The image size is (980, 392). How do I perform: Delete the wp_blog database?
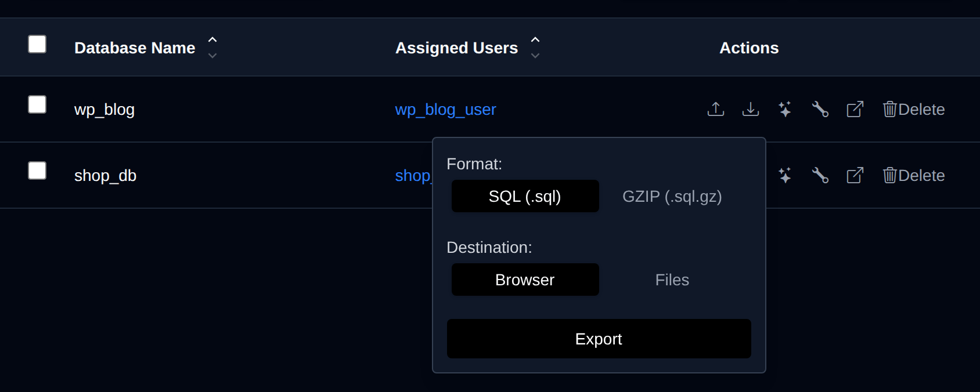click(x=914, y=109)
